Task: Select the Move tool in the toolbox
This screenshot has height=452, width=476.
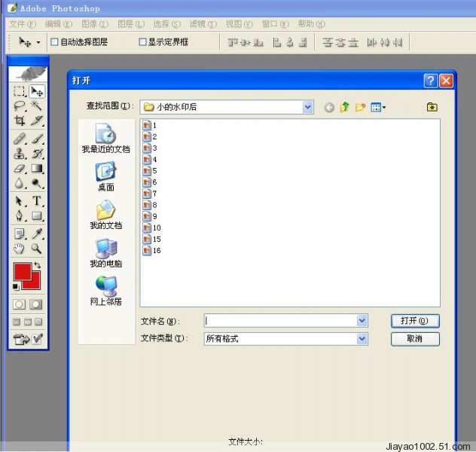Action: (37, 91)
